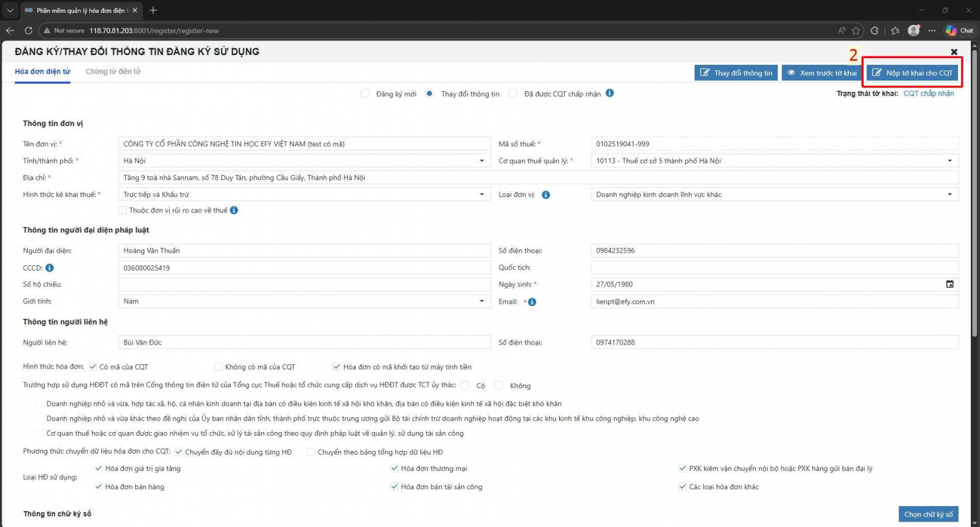Click the Chọn chữ ký số button
The height and width of the screenshot is (527, 980).
pyautogui.click(x=929, y=514)
